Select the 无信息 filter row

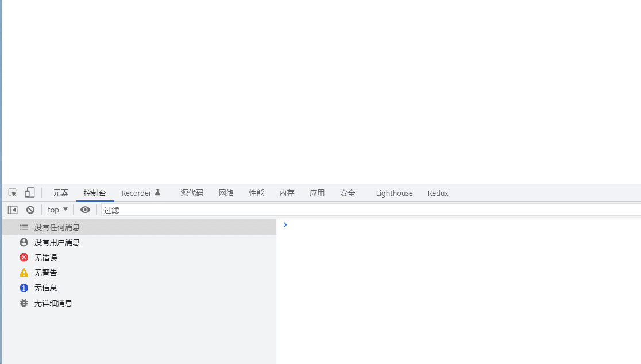click(140, 288)
